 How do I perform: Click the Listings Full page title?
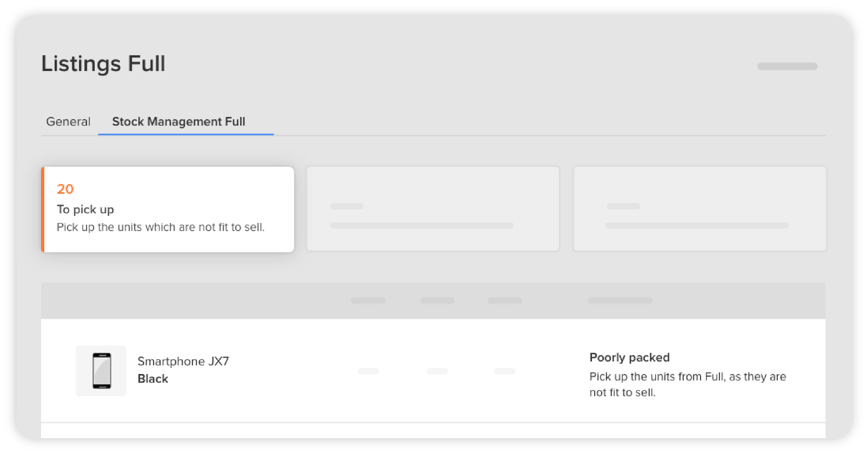(x=103, y=63)
